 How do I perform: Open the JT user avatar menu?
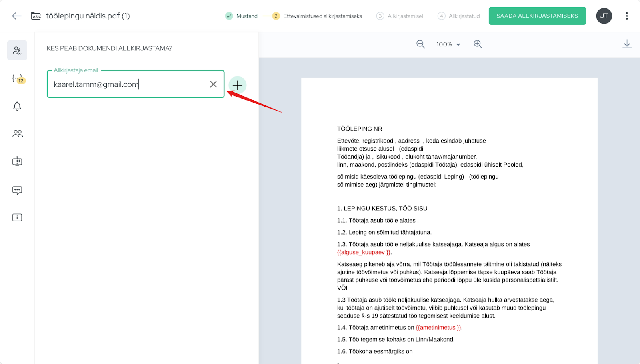point(604,16)
